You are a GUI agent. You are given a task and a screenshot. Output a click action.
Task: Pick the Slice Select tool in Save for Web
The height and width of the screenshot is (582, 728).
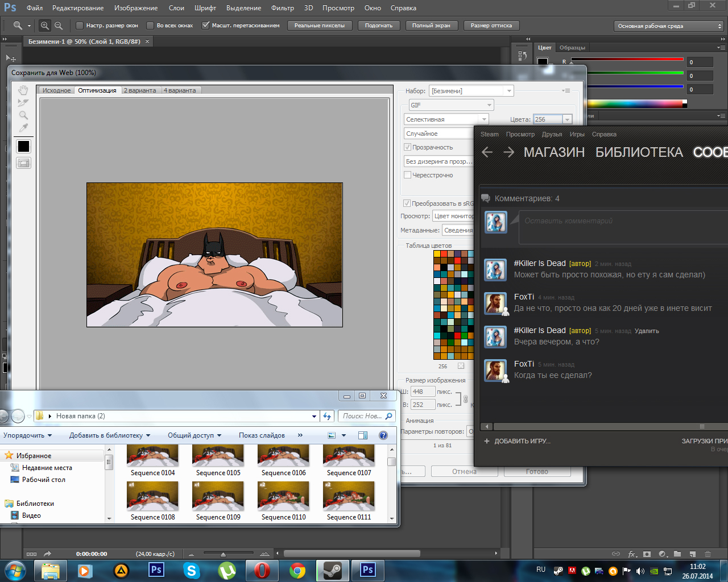(23, 103)
